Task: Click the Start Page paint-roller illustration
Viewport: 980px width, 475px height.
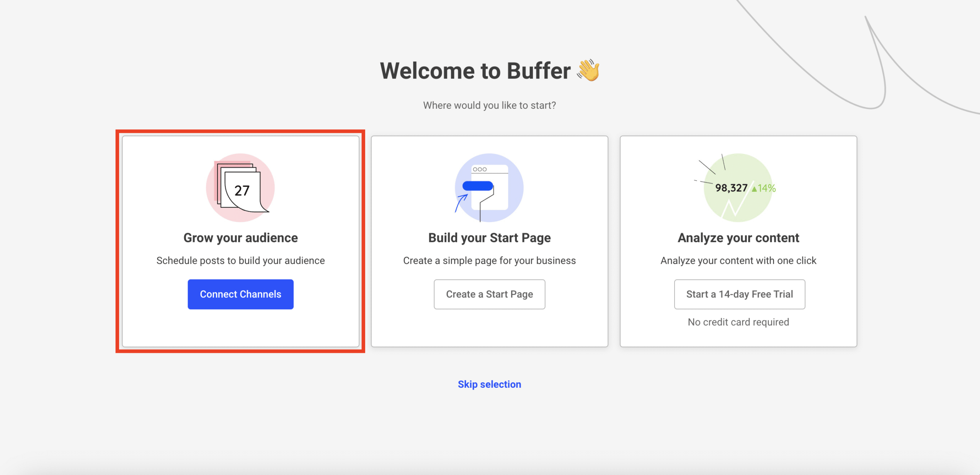Action: tap(489, 188)
